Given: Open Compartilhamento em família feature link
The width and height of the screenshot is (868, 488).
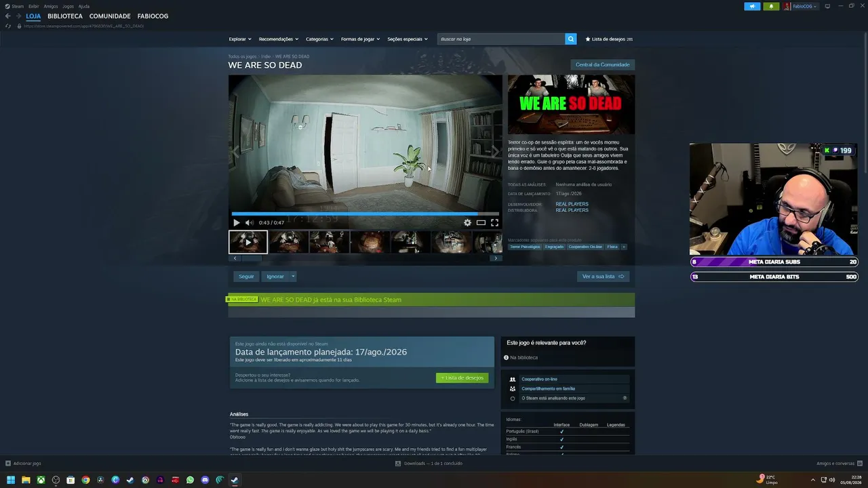Looking at the screenshot, I should (x=548, y=388).
